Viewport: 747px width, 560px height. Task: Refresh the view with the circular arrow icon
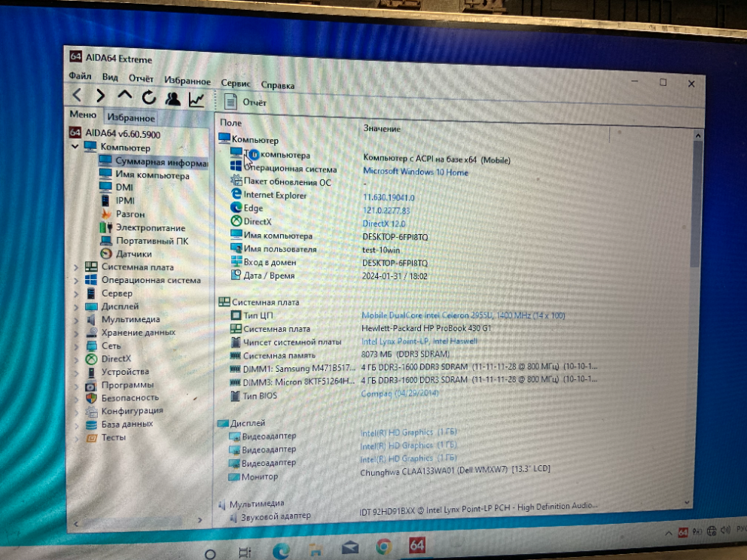pos(148,97)
